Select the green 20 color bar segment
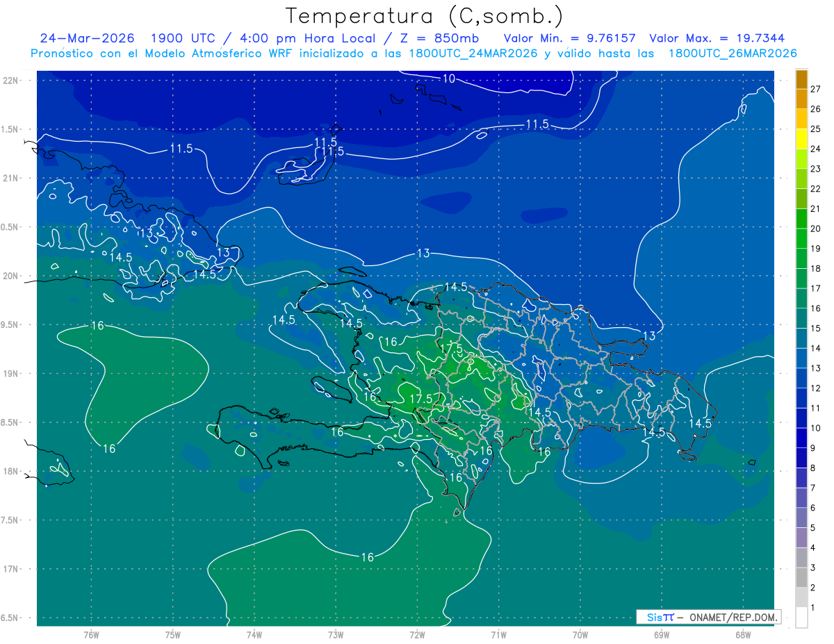Image resolution: width=834 pixels, height=644 pixels. (801, 220)
